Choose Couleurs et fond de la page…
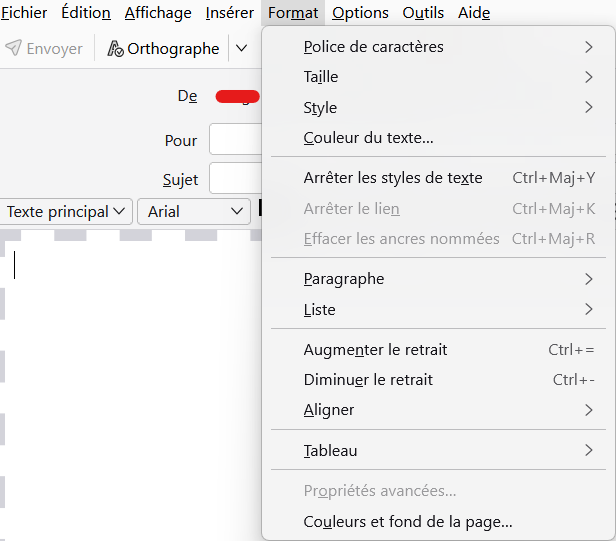 point(438,522)
